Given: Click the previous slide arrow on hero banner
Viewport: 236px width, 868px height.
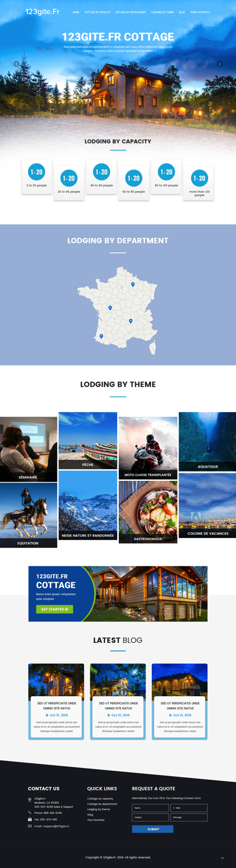Looking at the screenshot, I should pos(16,64).
